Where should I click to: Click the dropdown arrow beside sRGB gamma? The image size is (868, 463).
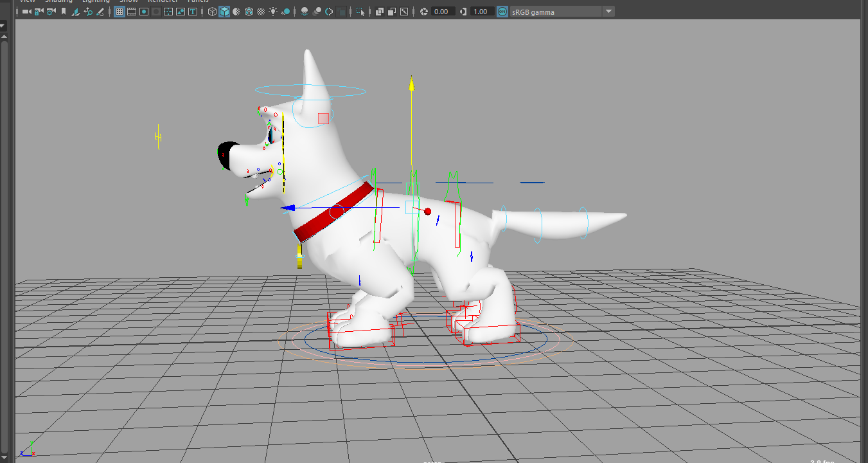pyautogui.click(x=608, y=12)
